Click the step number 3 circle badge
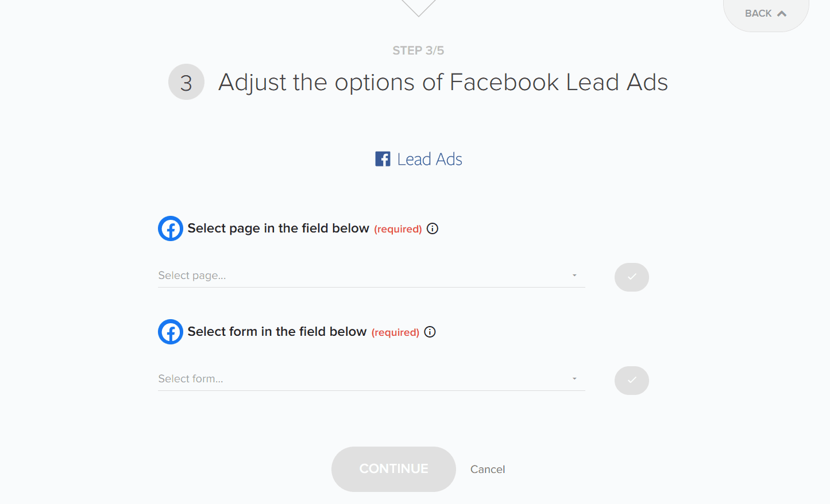 (x=186, y=82)
